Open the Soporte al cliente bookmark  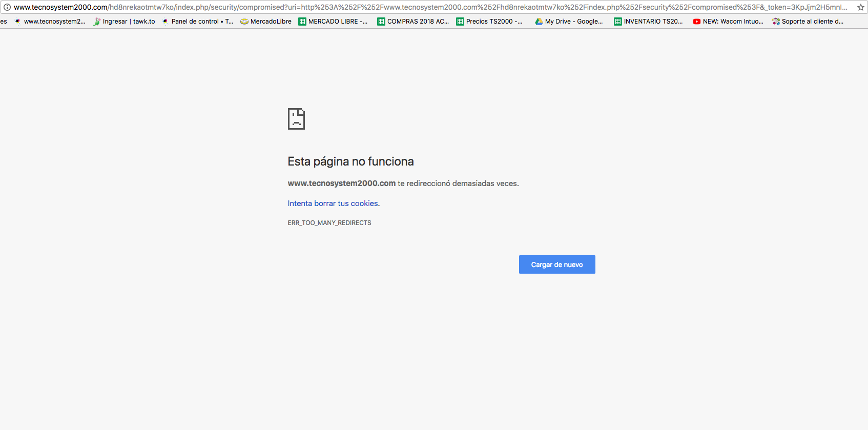808,22
